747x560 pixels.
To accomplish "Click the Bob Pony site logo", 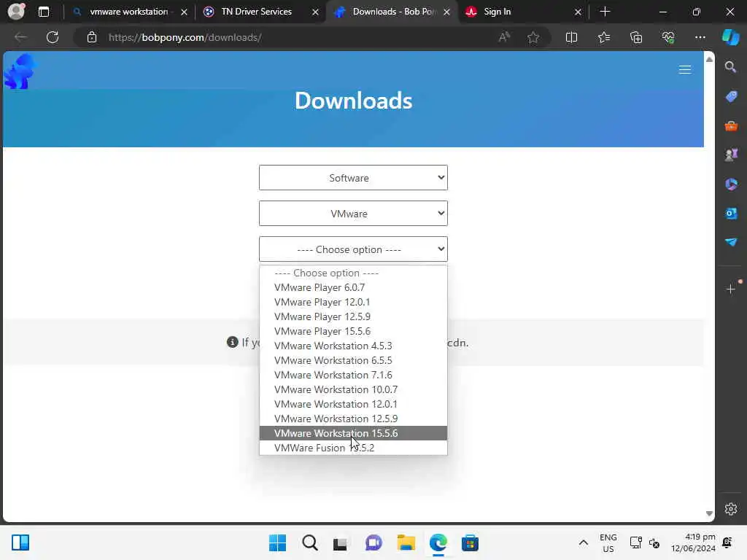I will pos(20,71).
